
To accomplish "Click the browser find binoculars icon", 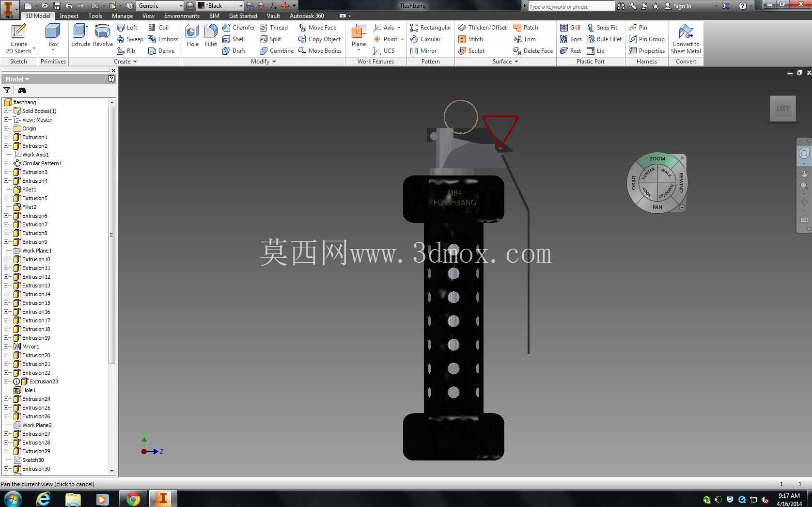I will click(22, 90).
